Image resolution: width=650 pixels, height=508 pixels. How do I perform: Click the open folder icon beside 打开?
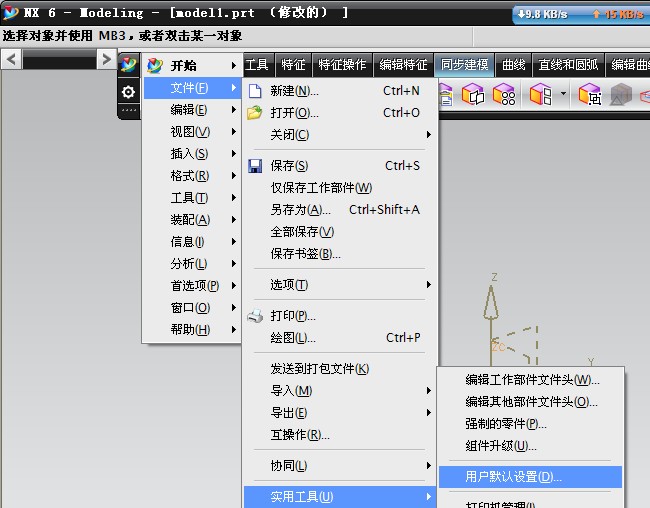tap(255, 112)
